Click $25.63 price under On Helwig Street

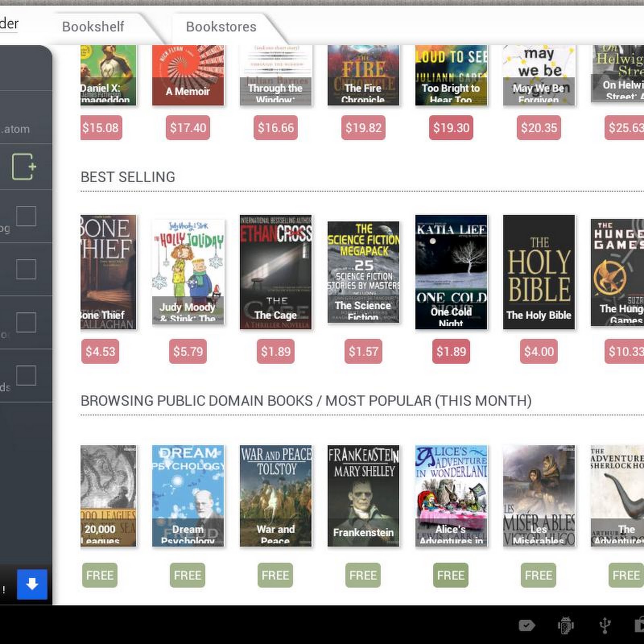pyautogui.click(x=624, y=128)
